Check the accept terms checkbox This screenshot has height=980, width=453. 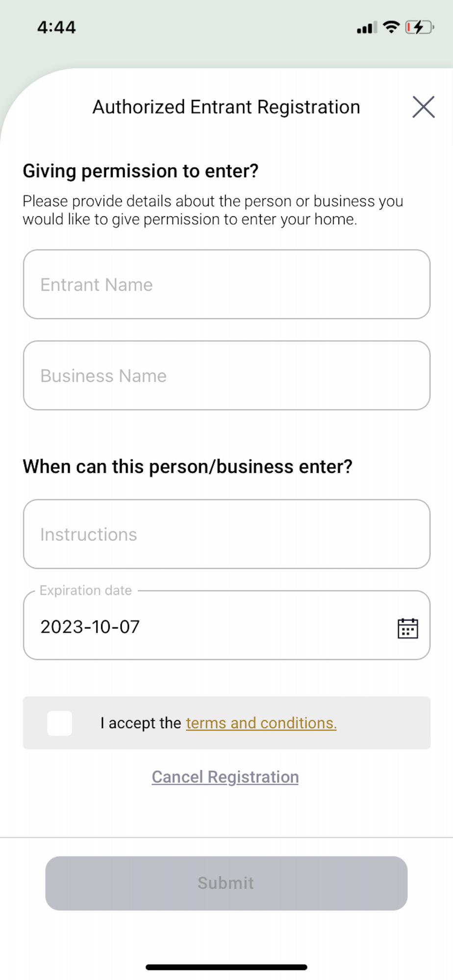(x=60, y=723)
